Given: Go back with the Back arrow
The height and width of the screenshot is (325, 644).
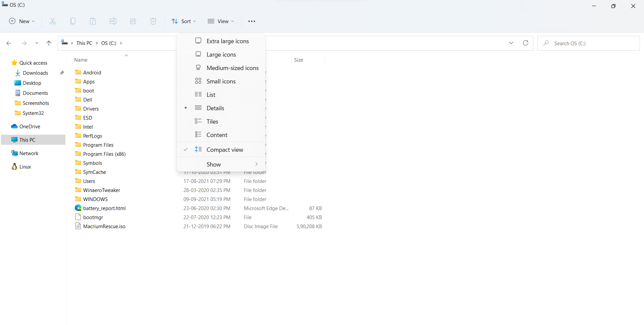Looking at the screenshot, I should [9, 43].
